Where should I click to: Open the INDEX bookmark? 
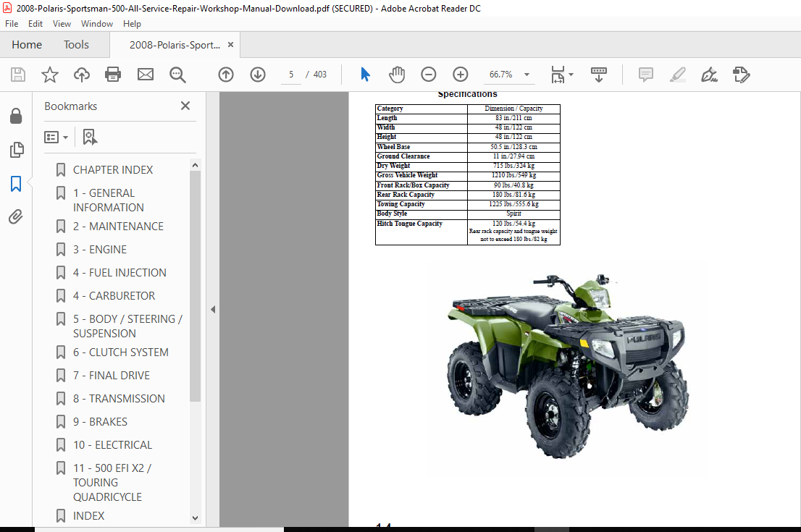(88, 515)
